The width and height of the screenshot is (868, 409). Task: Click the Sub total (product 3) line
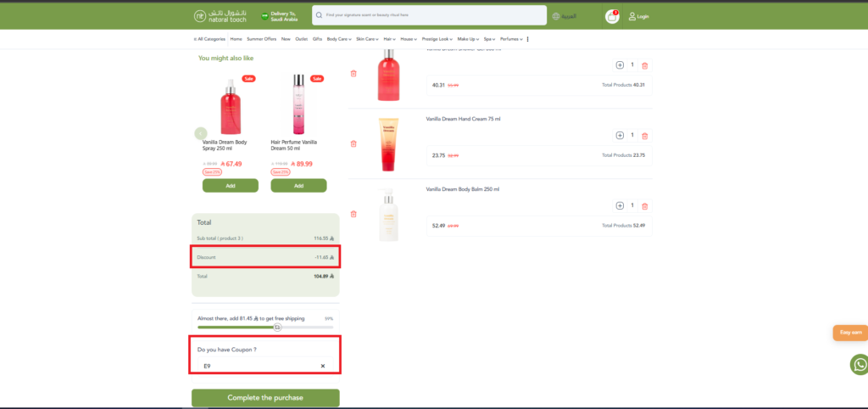265,238
